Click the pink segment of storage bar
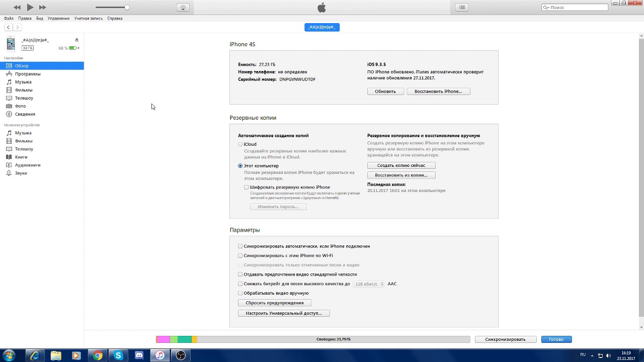Screen dimensions: 644x362 [x=163, y=339]
